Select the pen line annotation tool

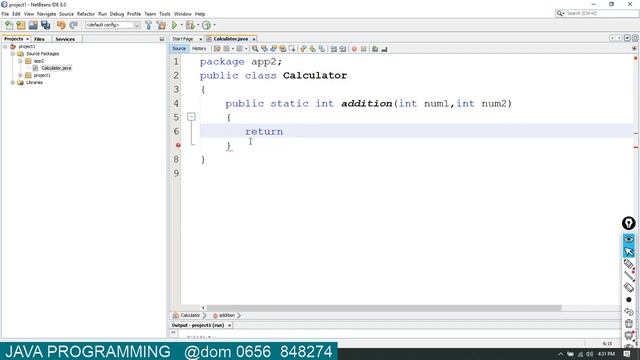(629, 276)
